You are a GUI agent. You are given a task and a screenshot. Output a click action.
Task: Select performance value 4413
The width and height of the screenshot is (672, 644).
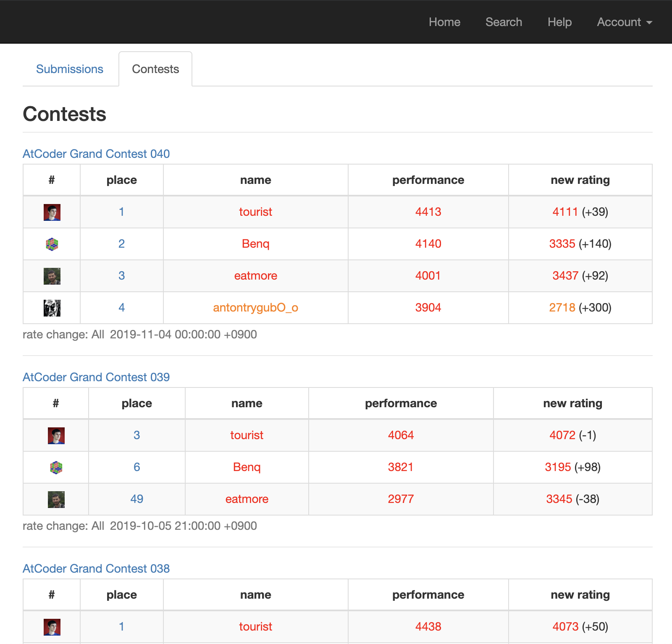tap(428, 212)
